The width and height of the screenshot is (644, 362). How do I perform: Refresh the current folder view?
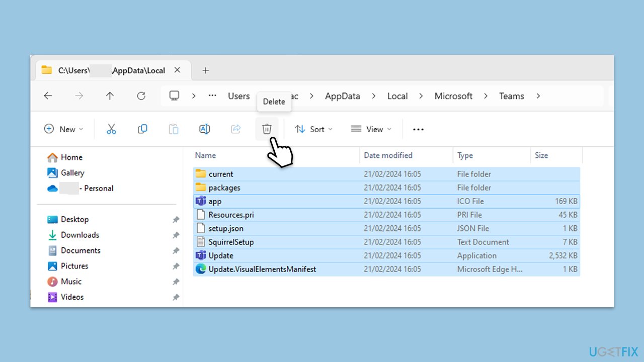tap(141, 96)
